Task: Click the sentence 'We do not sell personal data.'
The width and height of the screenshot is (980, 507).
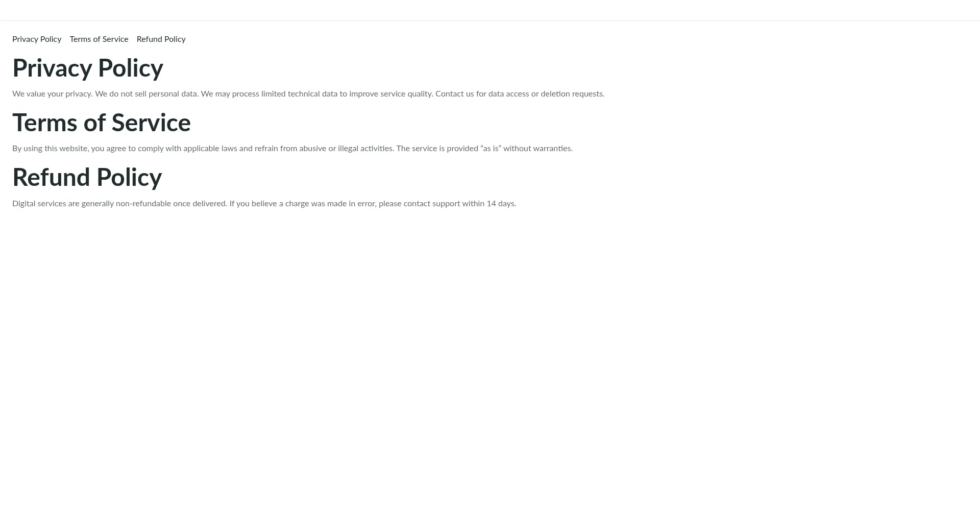Action: pos(146,94)
